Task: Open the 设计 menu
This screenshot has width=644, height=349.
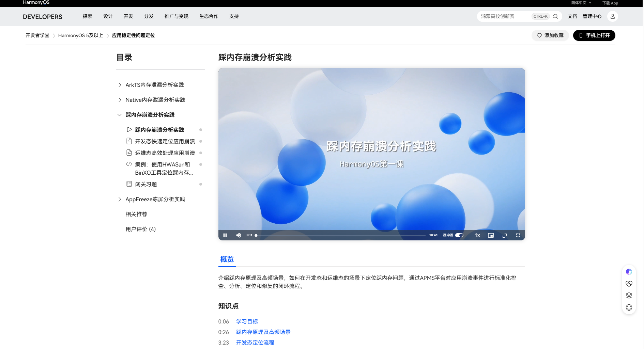Action: 108,16
